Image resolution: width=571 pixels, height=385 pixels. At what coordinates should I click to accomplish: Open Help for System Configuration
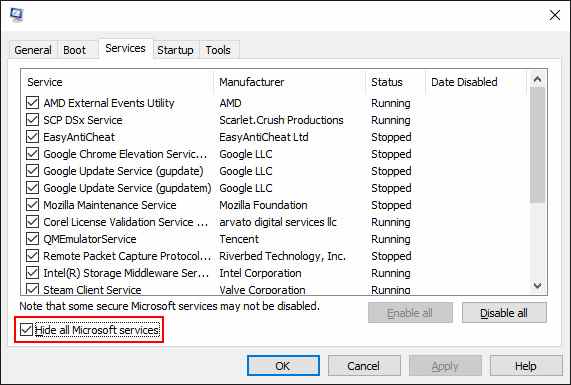click(x=526, y=366)
